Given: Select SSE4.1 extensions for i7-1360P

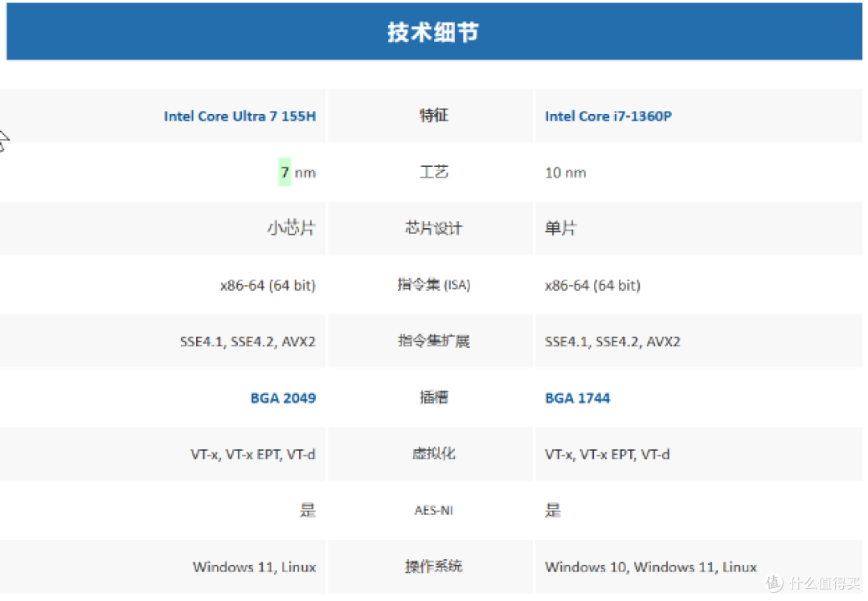Looking at the screenshot, I should (x=612, y=341).
